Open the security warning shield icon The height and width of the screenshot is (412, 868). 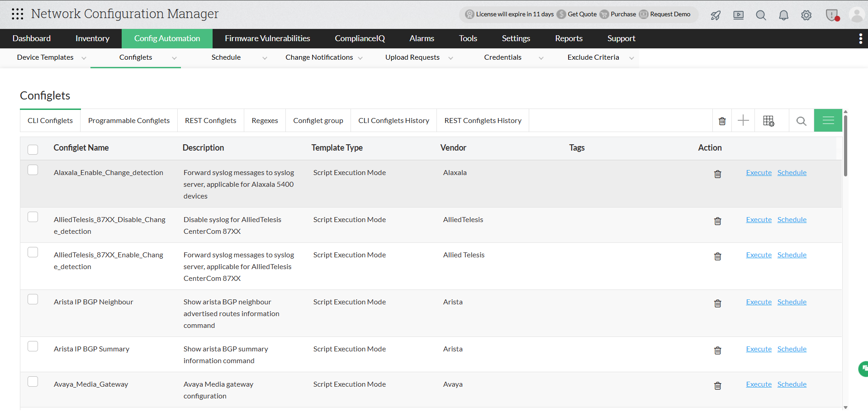pyautogui.click(x=832, y=15)
